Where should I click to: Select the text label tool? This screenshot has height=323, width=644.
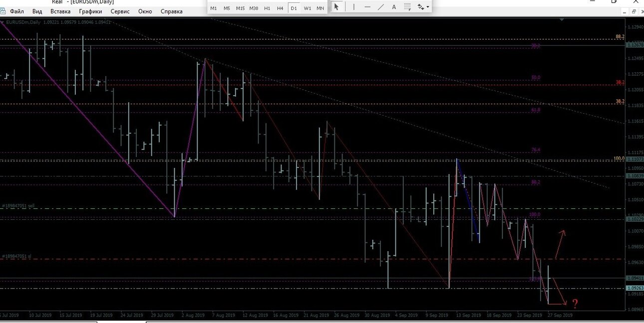[394, 7]
